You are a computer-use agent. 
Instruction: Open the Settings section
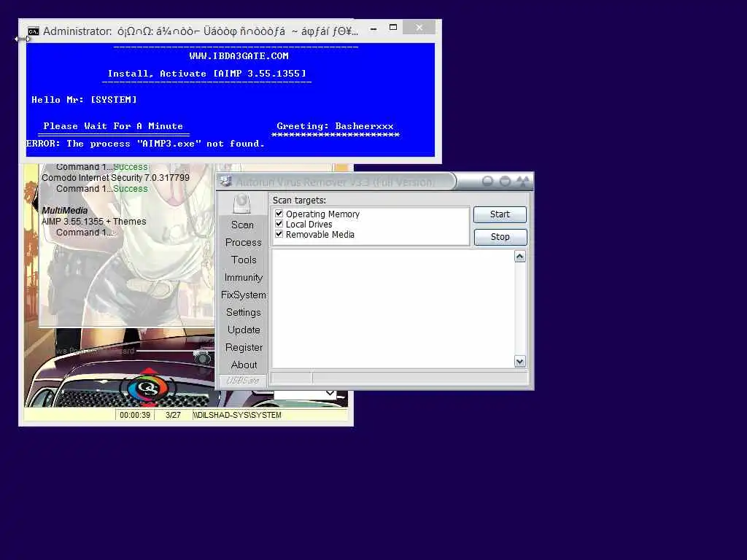click(x=244, y=312)
